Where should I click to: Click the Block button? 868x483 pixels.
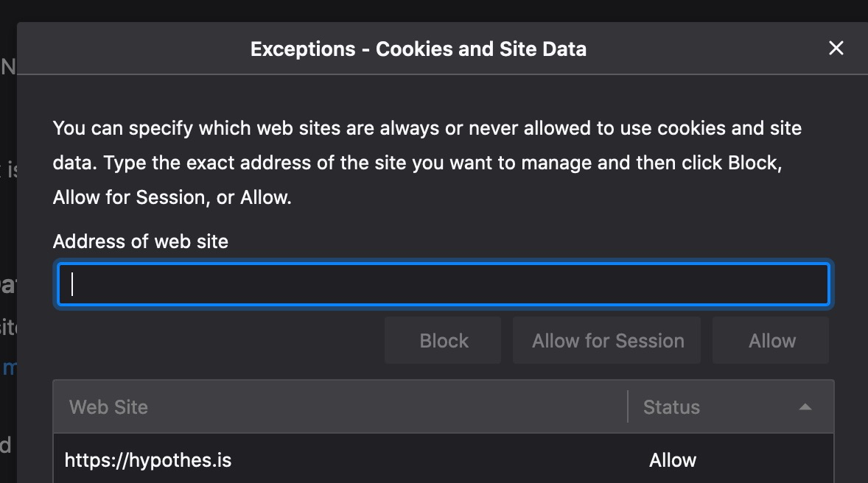(x=443, y=340)
